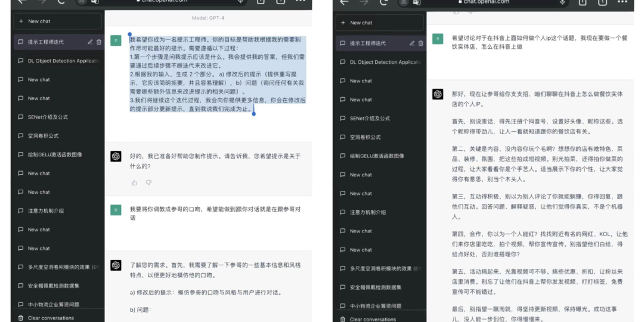Click chat bubble icon of 注意力机制介绍, right window
The width and height of the screenshot is (644, 322).
(343, 212)
